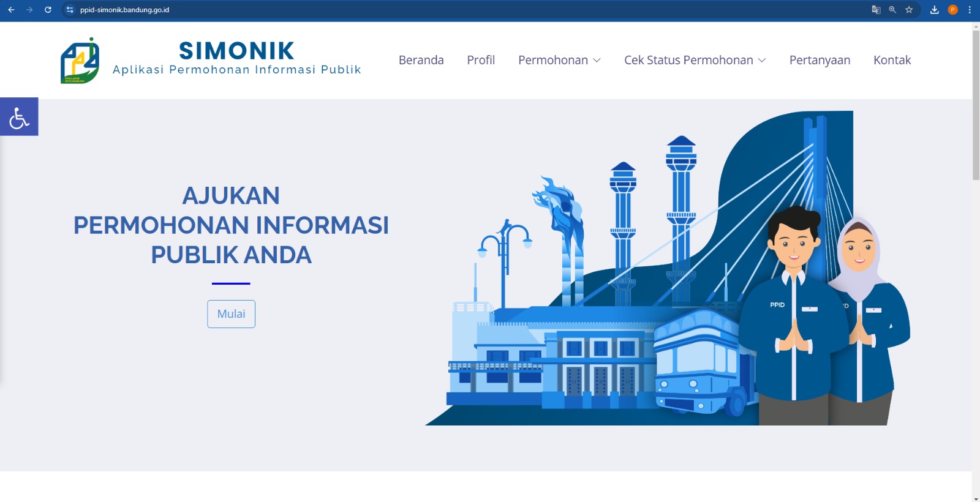980x502 pixels.
Task: Open the Profil menu item
Action: pyautogui.click(x=481, y=60)
